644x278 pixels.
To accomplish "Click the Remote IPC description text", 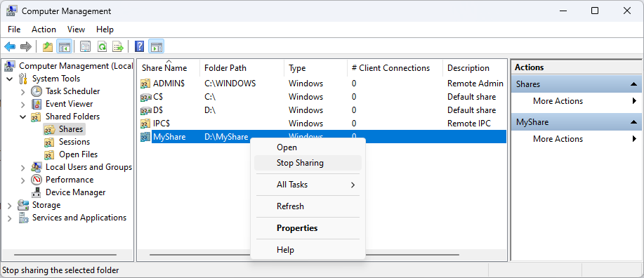I will click(469, 124).
